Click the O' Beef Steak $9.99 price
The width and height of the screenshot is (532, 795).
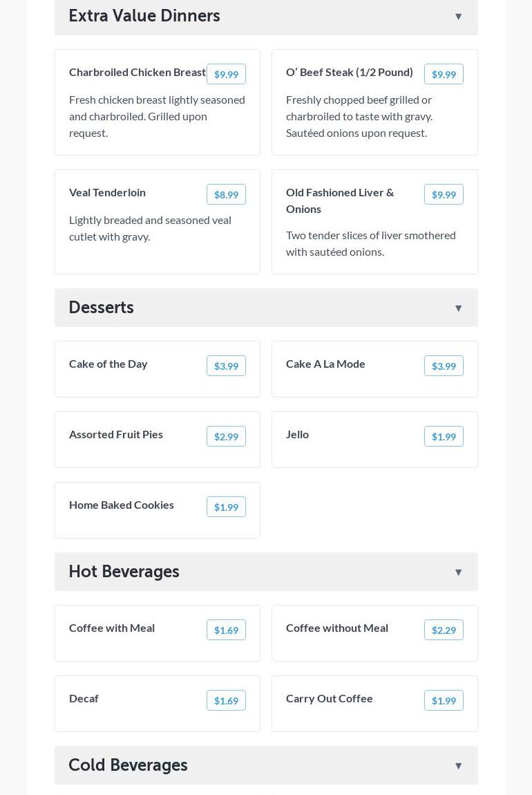coord(444,75)
